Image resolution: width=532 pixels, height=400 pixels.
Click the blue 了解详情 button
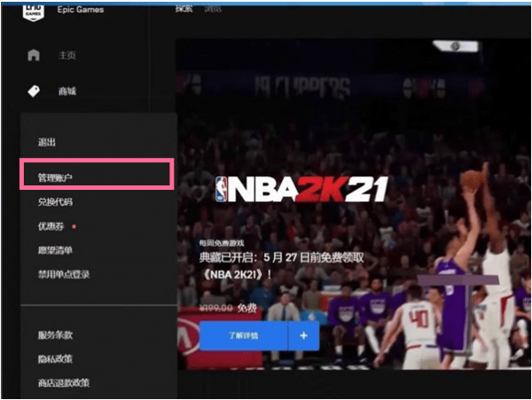(244, 335)
